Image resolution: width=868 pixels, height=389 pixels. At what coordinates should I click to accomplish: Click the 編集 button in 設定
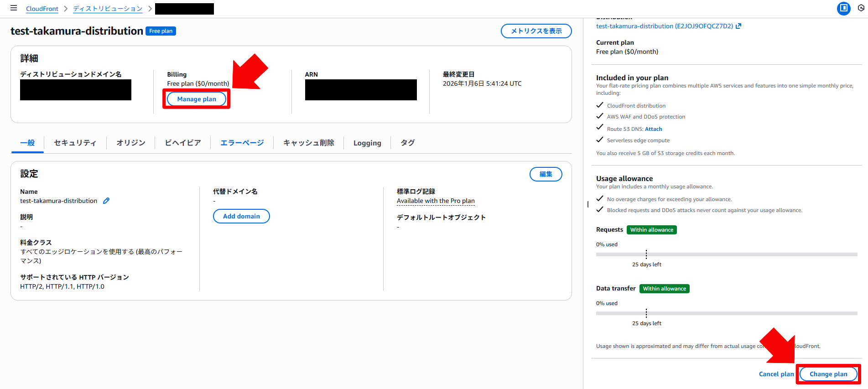(x=546, y=174)
